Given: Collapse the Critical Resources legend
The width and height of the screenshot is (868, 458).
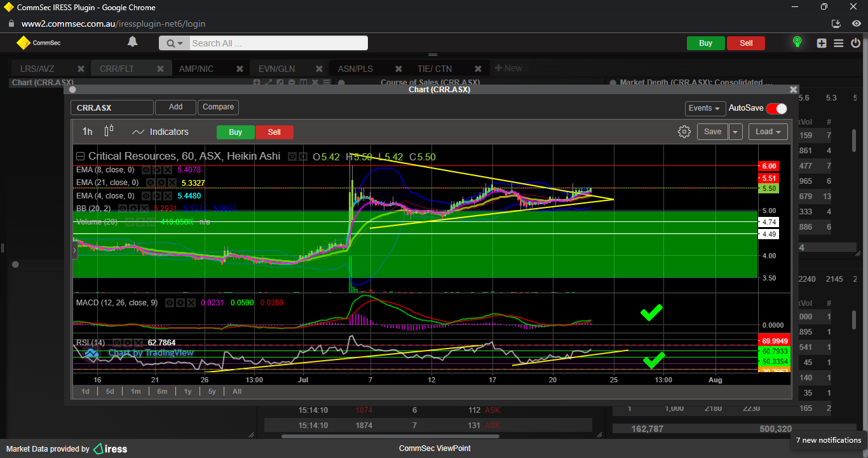Looking at the screenshot, I should coord(80,156).
